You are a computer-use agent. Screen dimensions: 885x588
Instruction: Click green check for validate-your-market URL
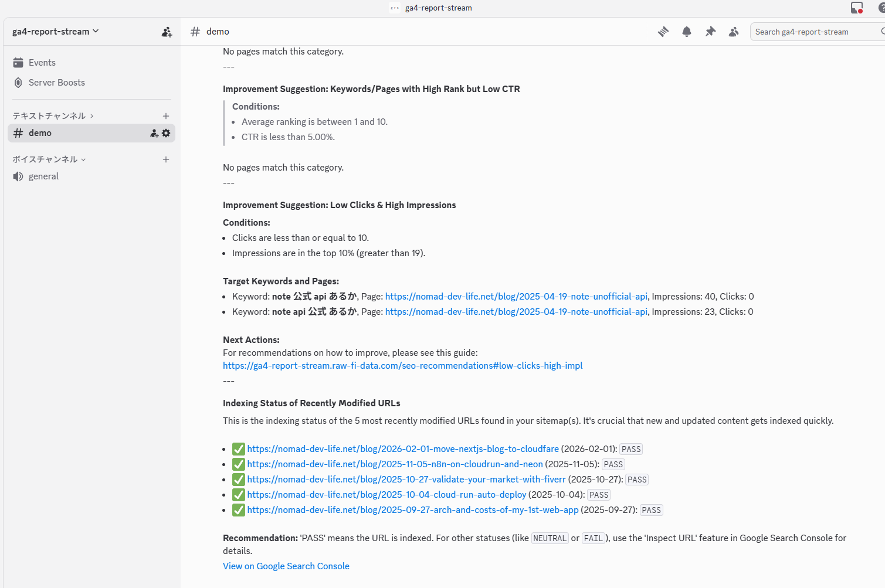tap(239, 480)
